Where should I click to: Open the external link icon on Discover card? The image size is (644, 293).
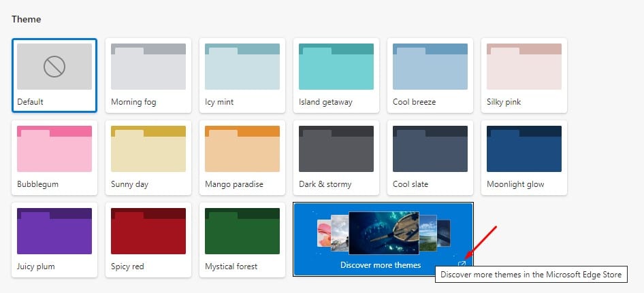[462, 264]
